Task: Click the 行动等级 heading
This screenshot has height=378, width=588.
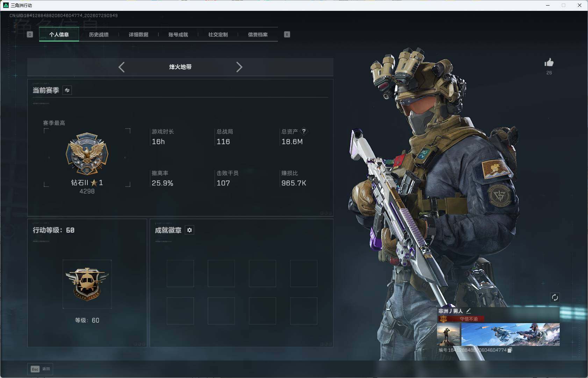Action: 53,230
